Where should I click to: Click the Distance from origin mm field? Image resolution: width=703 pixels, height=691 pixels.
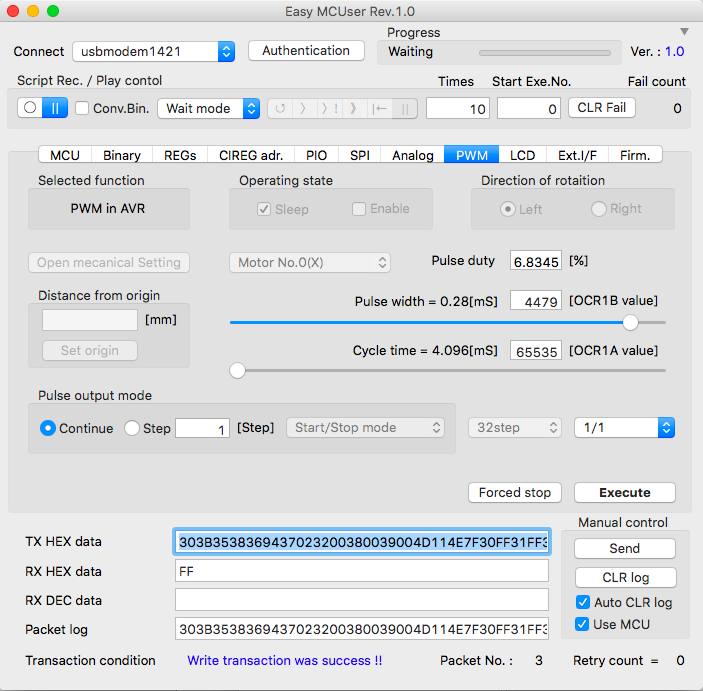(90, 320)
